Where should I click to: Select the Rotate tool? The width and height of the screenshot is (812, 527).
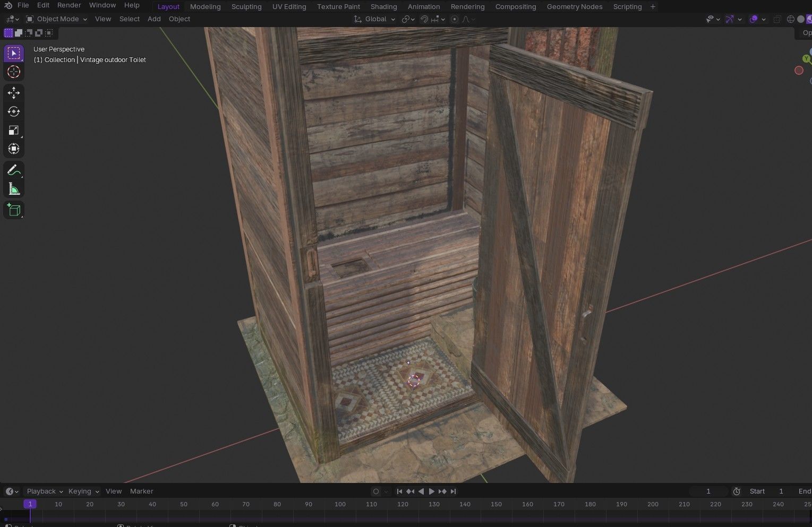(x=14, y=111)
